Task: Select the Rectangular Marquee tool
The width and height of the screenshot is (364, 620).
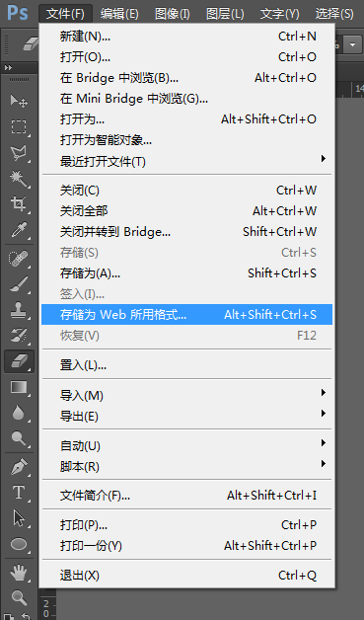Action: point(19,127)
